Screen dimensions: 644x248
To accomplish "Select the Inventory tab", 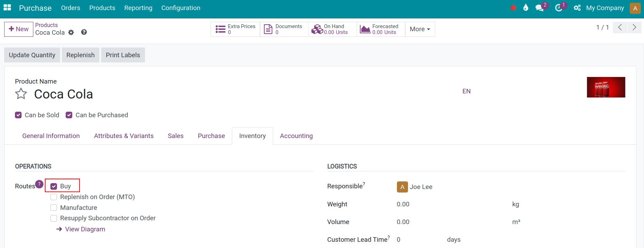I will click(252, 136).
